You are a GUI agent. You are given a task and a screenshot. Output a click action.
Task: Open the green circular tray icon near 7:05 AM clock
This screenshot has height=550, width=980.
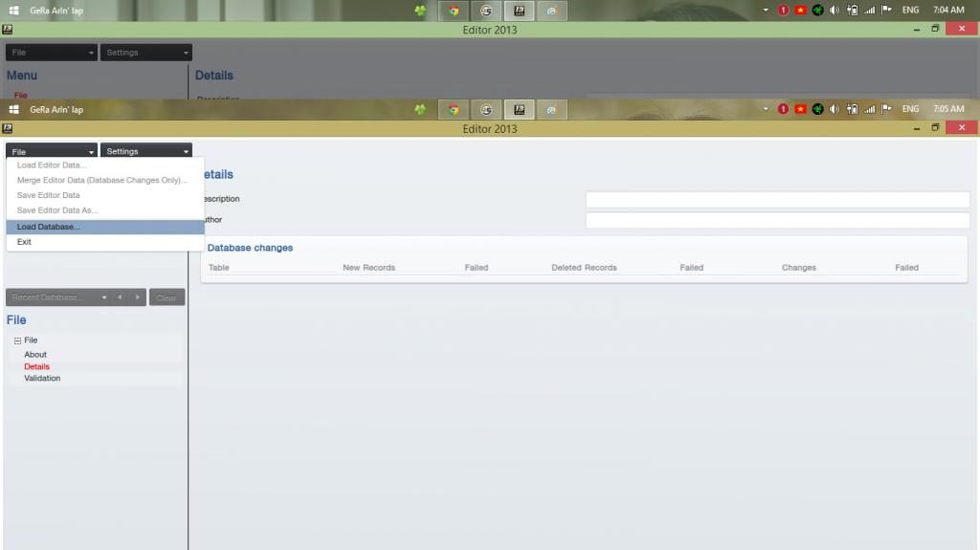pos(817,109)
